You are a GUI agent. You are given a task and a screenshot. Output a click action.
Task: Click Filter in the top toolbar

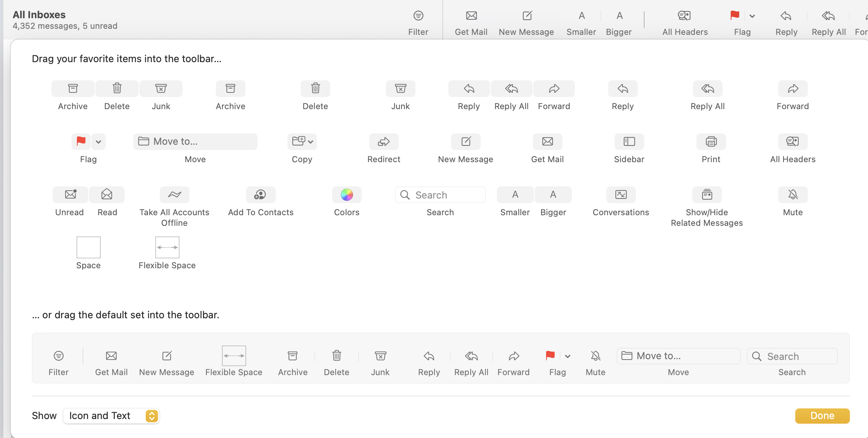tap(418, 16)
